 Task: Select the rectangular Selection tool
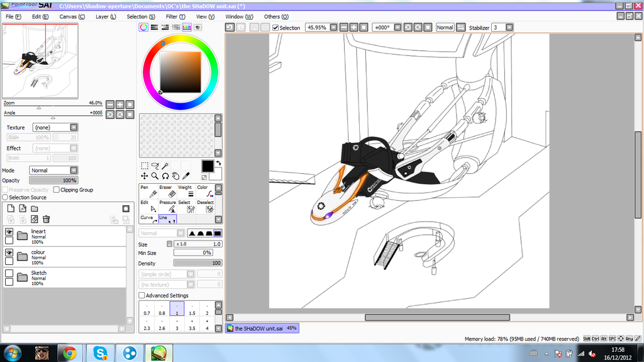click(145, 166)
